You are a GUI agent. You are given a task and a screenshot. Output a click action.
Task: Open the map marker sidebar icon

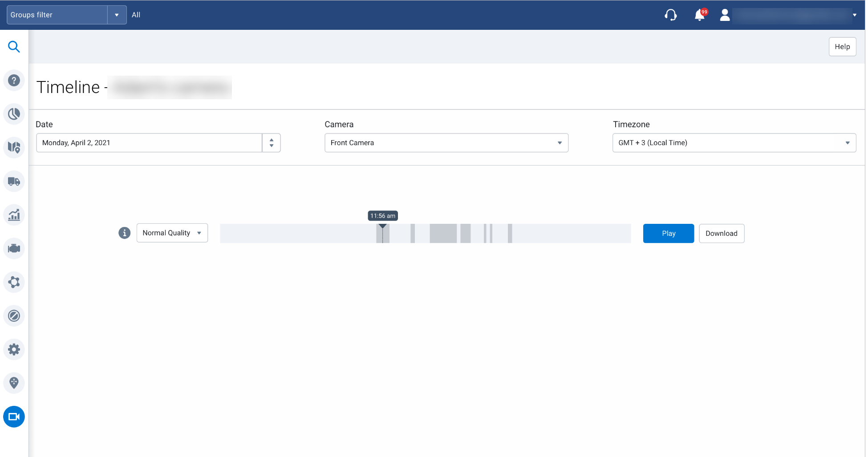click(x=14, y=383)
